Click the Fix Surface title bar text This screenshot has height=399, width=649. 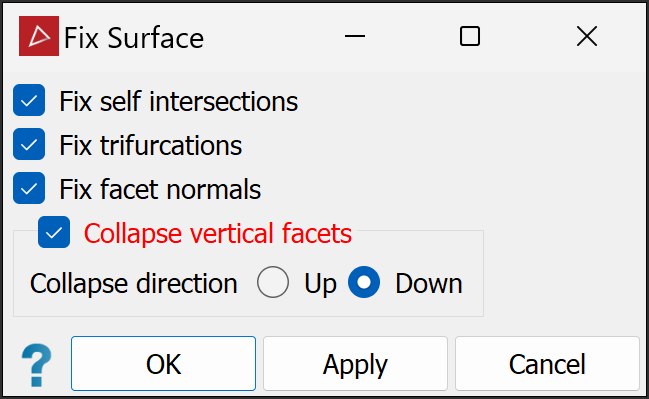[x=134, y=38]
